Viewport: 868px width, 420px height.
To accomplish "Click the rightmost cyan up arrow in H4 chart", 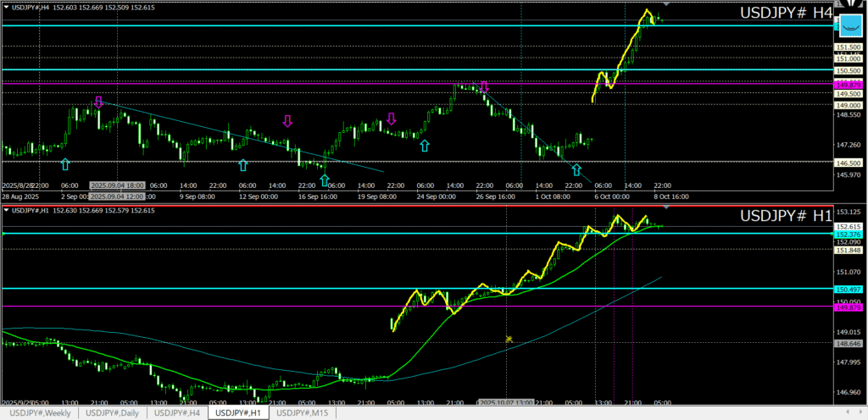I will 576,169.
